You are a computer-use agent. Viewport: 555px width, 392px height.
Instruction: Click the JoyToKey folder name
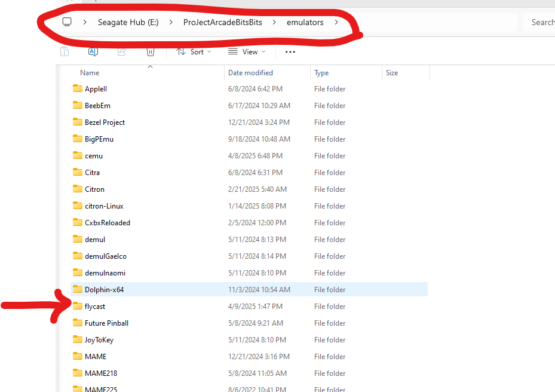coord(99,340)
